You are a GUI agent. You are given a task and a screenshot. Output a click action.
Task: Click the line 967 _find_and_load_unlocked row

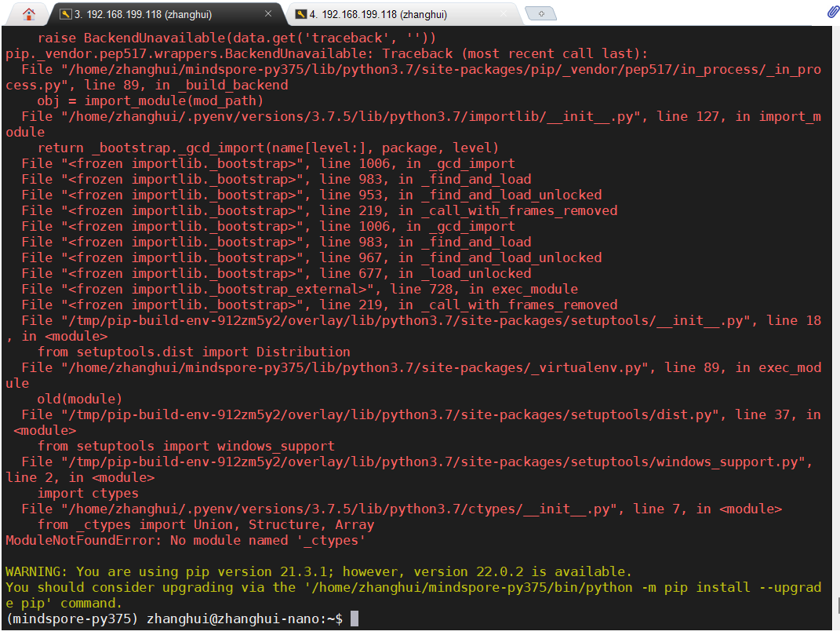click(312, 258)
